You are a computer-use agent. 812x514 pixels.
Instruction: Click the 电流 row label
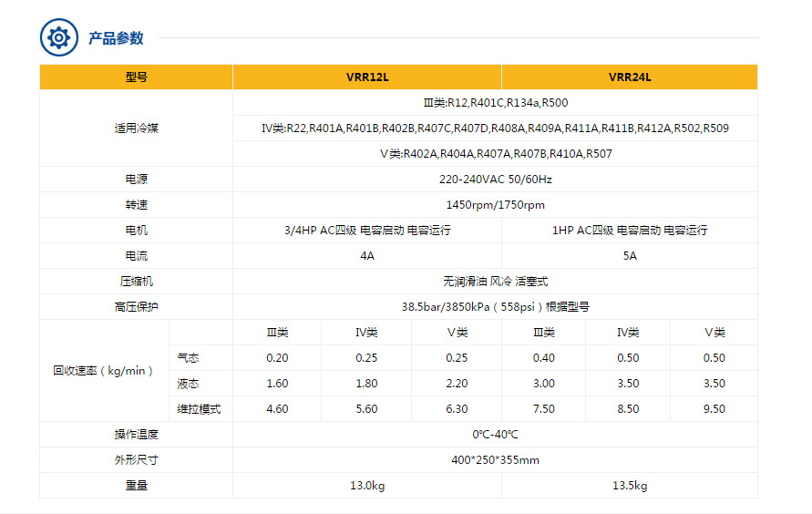click(136, 256)
